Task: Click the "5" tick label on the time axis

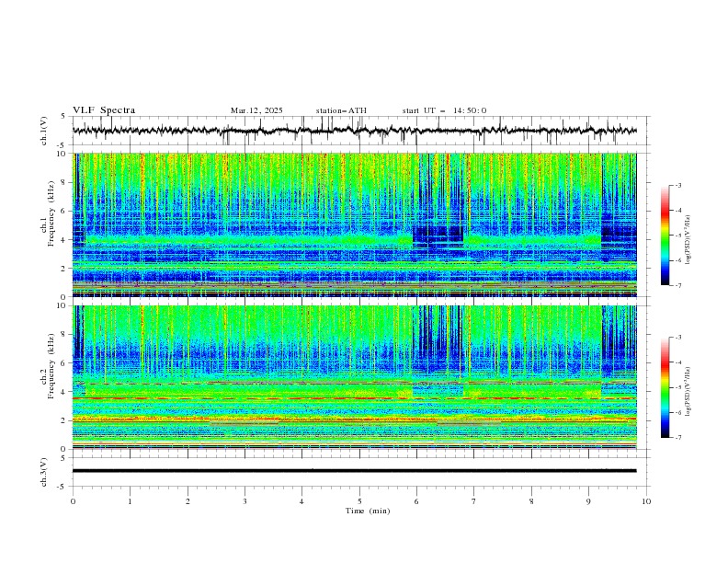Action: (359, 501)
